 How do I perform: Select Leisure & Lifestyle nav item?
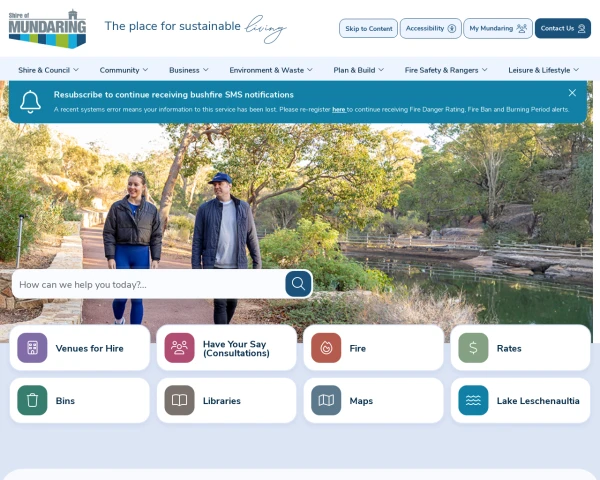539,70
